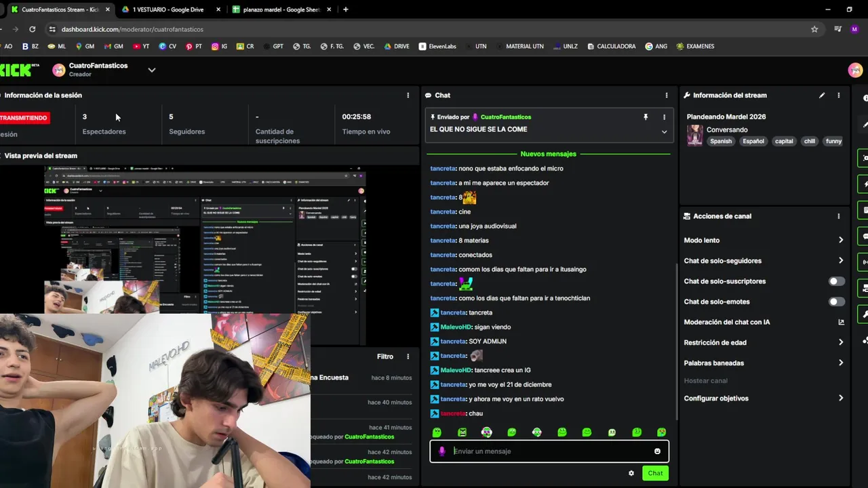Click the chill tag

pyautogui.click(x=809, y=141)
